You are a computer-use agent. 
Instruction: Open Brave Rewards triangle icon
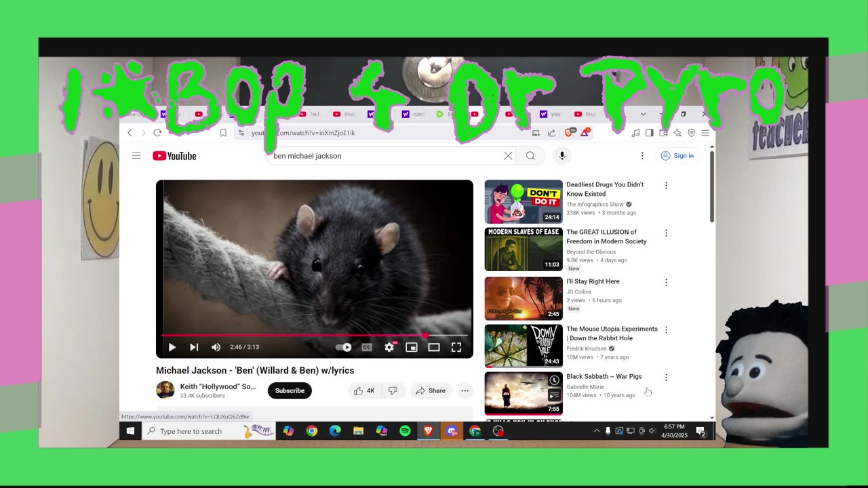pyautogui.click(x=585, y=133)
